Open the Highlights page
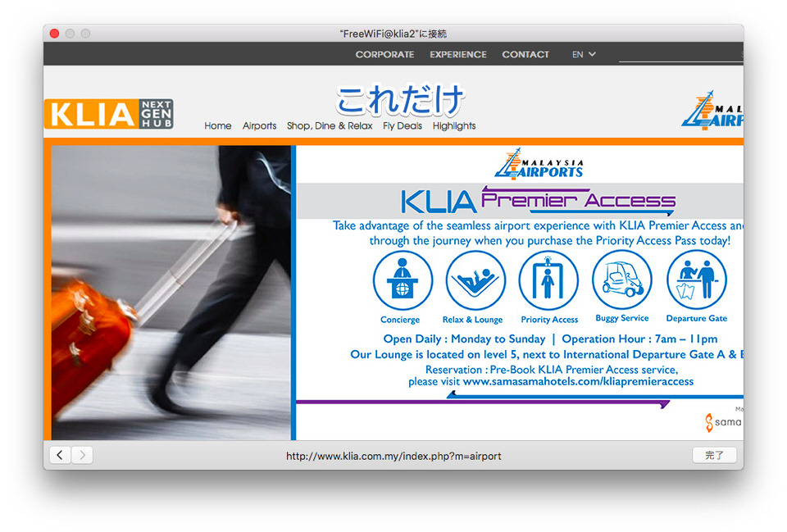 [x=454, y=126]
